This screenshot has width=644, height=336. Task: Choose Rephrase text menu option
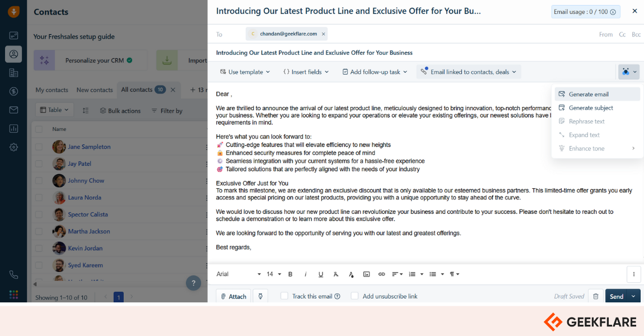[x=597, y=121]
